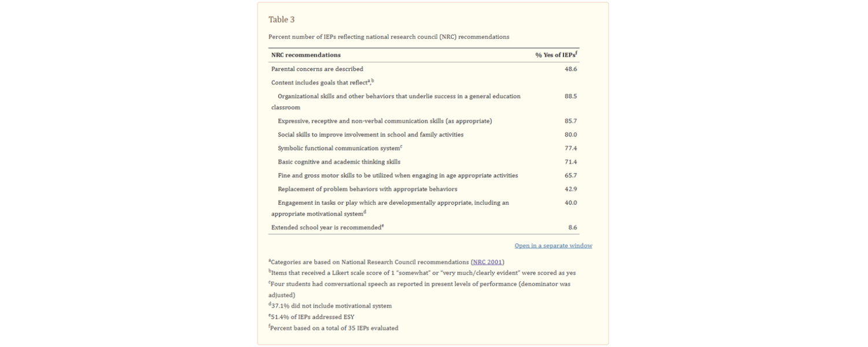Click 'Replacement of problem behaviors' row text
The width and height of the screenshot is (868, 347).
367,189
